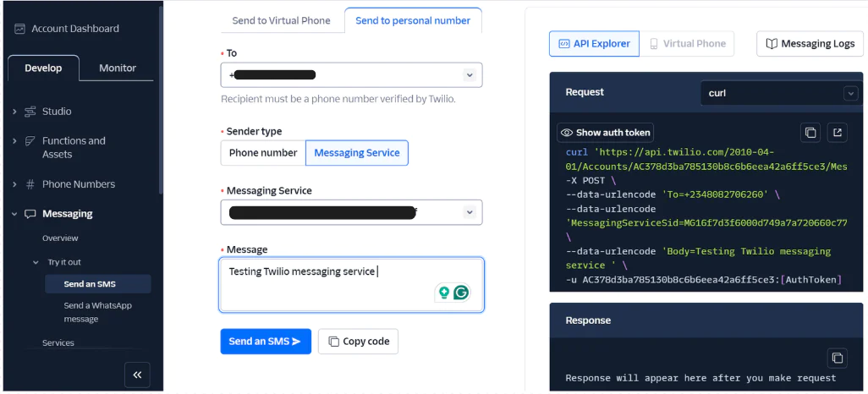The image size is (868, 394).
Task: Click the Account Dashboard icon
Action: pyautogui.click(x=19, y=29)
